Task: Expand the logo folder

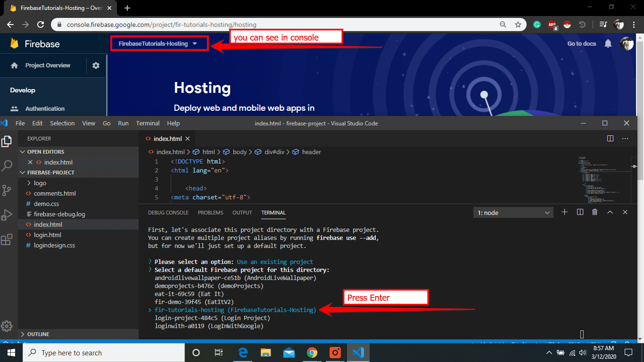Action: [78, 183]
